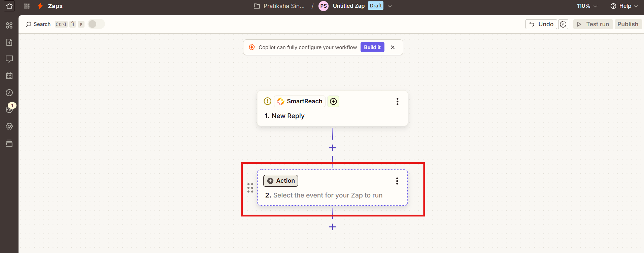Screen dimensions: 644x253
Task: Select the SmartReach app chip
Action: click(x=300, y=101)
